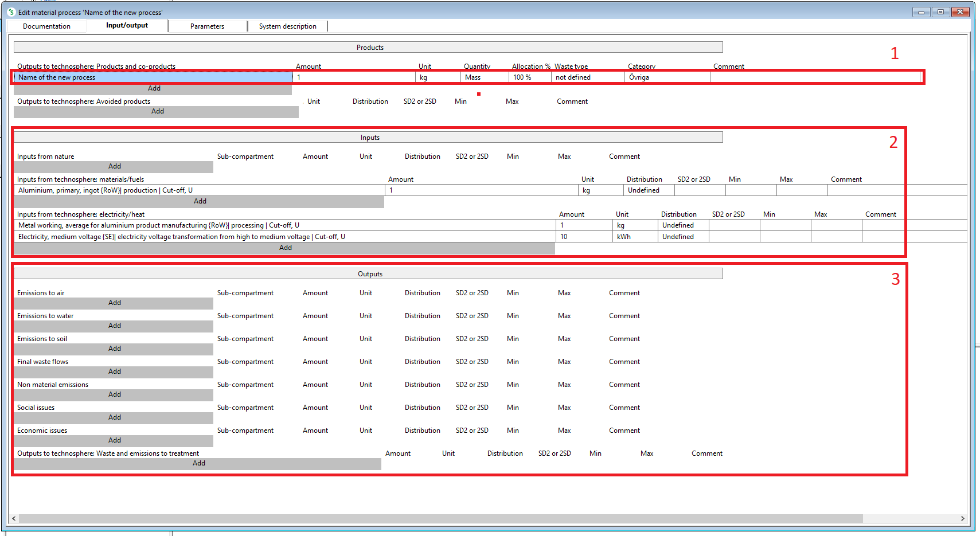This screenshot has width=980, height=536.
Task: Select the Mass quantity cell
Action: [485, 77]
